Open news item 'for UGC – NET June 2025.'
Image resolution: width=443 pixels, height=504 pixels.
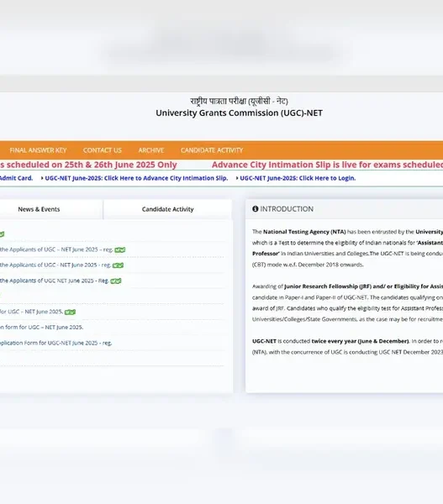pos(31,312)
